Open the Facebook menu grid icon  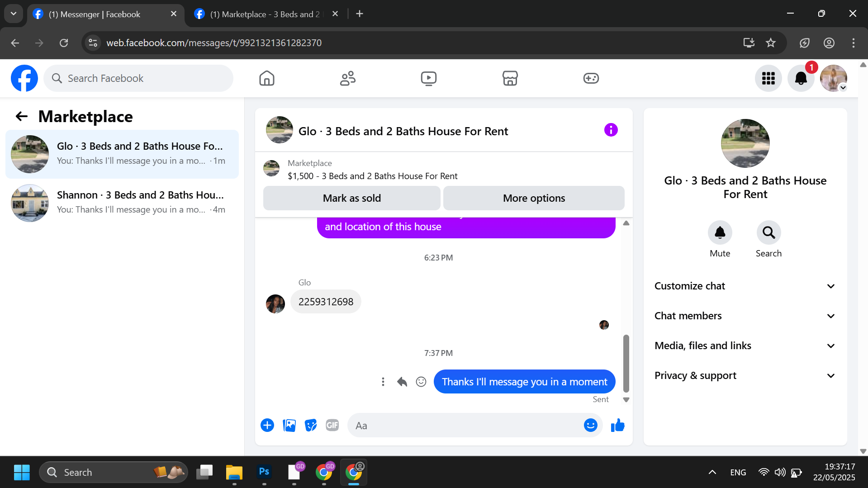click(x=768, y=78)
